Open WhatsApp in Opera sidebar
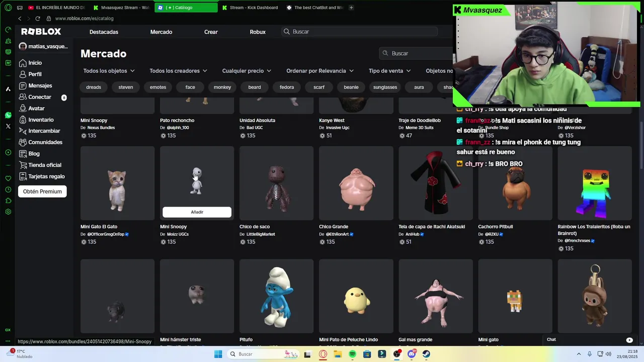 tap(8, 115)
